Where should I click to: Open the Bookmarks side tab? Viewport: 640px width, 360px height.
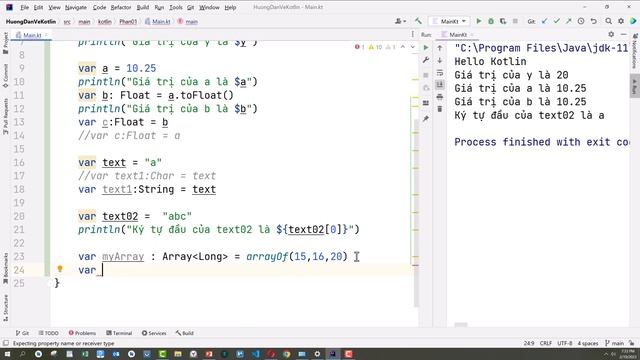click(x=5, y=268)
